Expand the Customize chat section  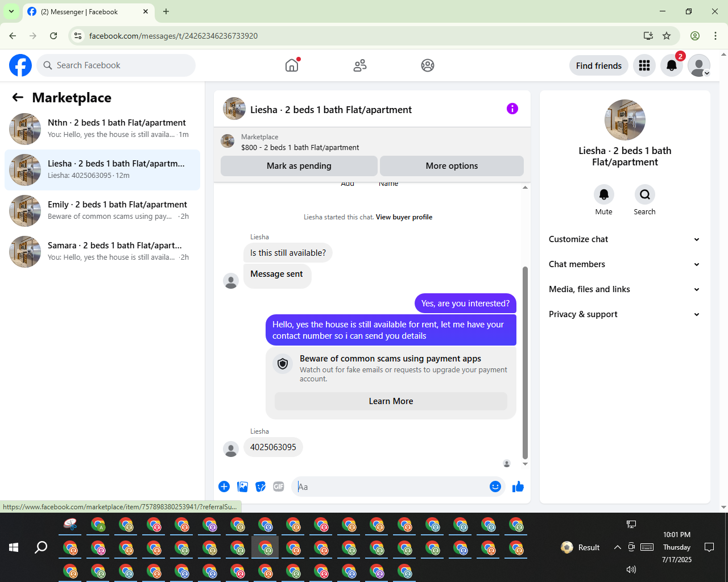(624, 239)
